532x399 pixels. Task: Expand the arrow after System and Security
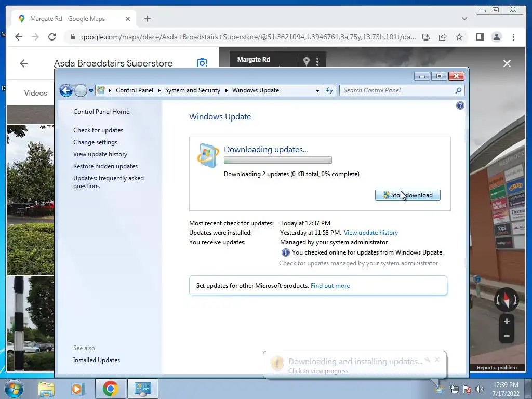click(227, 90)
